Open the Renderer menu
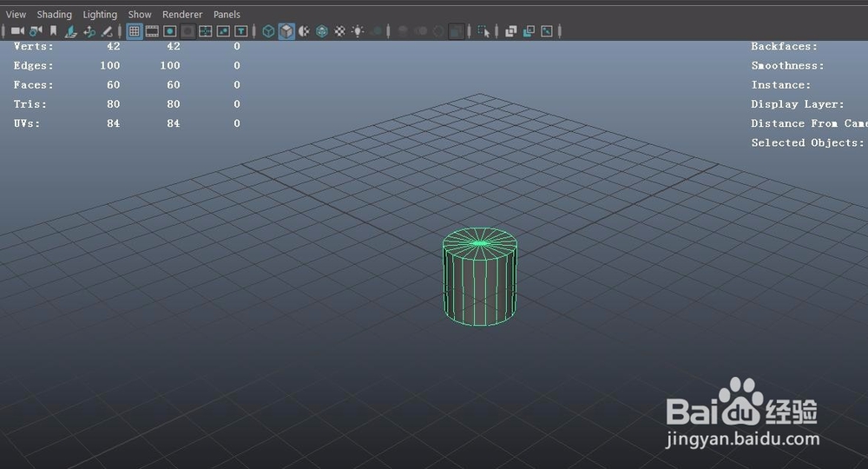868x469 pixels. click(182, 15)
